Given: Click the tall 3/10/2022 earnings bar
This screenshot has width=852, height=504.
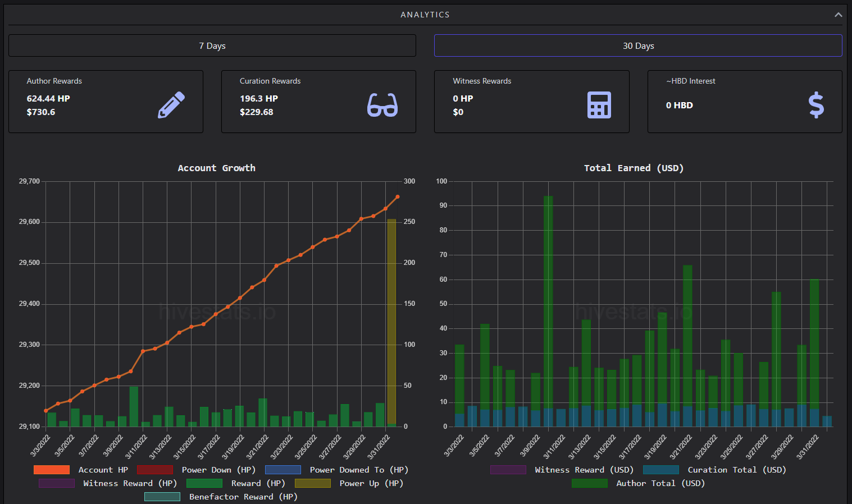Looking at the screenshot, I should 548,311.
